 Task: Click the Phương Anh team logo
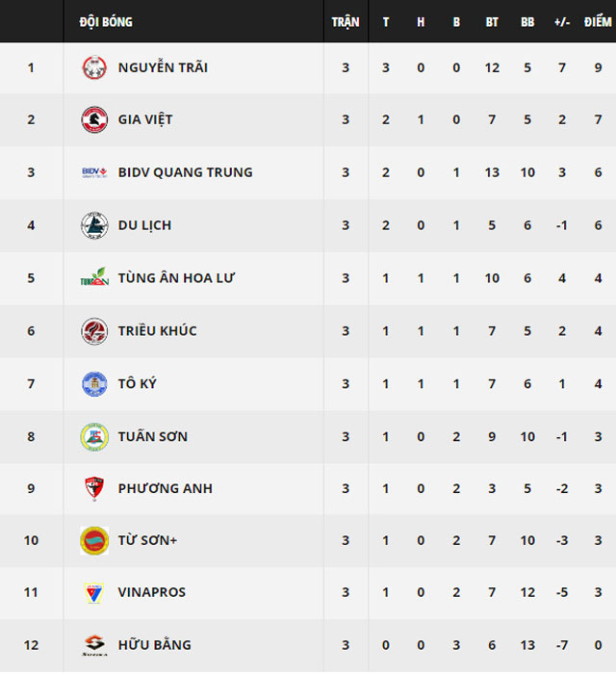point(93,488)
